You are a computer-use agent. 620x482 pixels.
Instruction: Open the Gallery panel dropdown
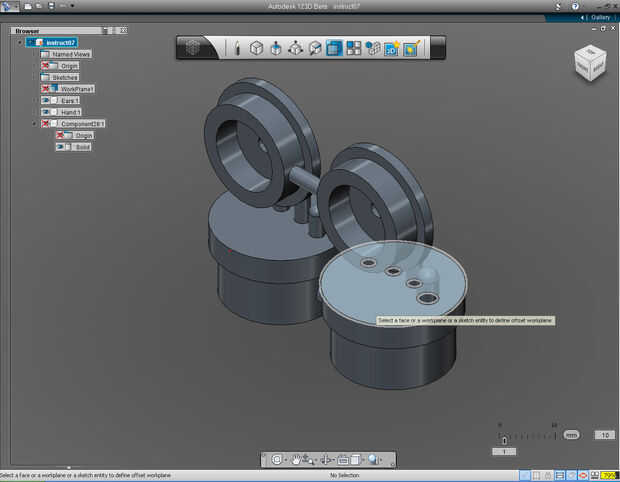(x=599, y=17)
